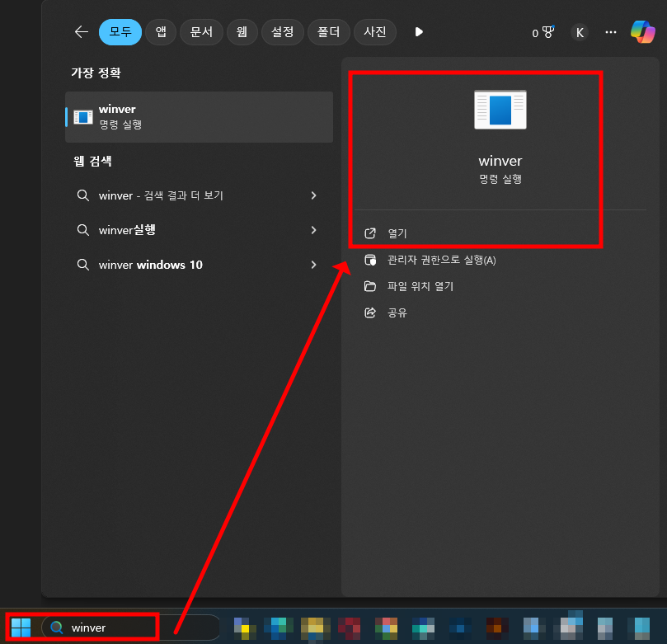This screenshot has width=667, height=644.
Task: Expand chevron for 'winver - 검색 결과 더 보기'
Action: pyautogui.click(x=313, y=195)
